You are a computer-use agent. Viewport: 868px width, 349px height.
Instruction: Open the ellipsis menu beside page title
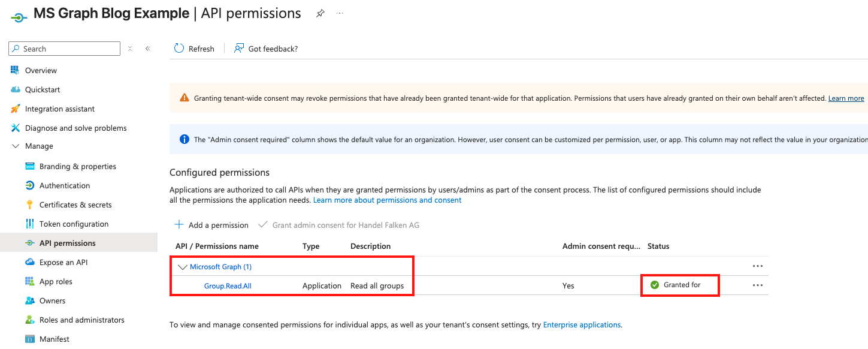pos(340,13)
